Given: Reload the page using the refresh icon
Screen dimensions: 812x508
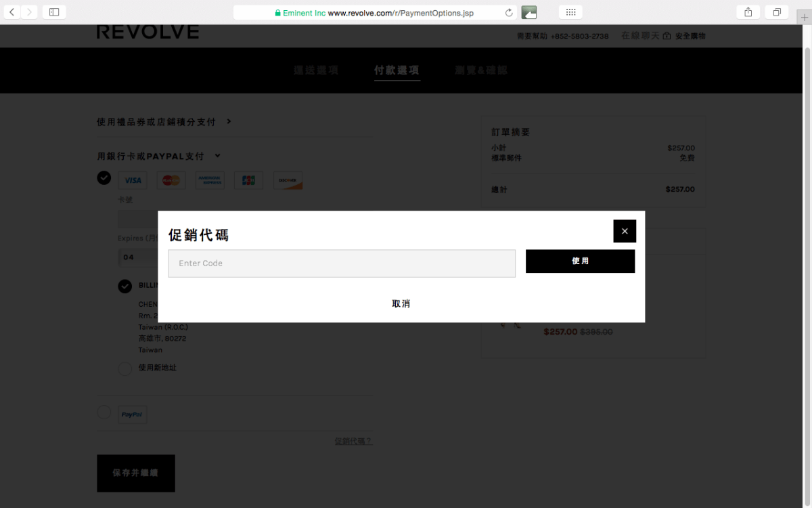Looking at the screenshot, I should (x=509, y=13).
